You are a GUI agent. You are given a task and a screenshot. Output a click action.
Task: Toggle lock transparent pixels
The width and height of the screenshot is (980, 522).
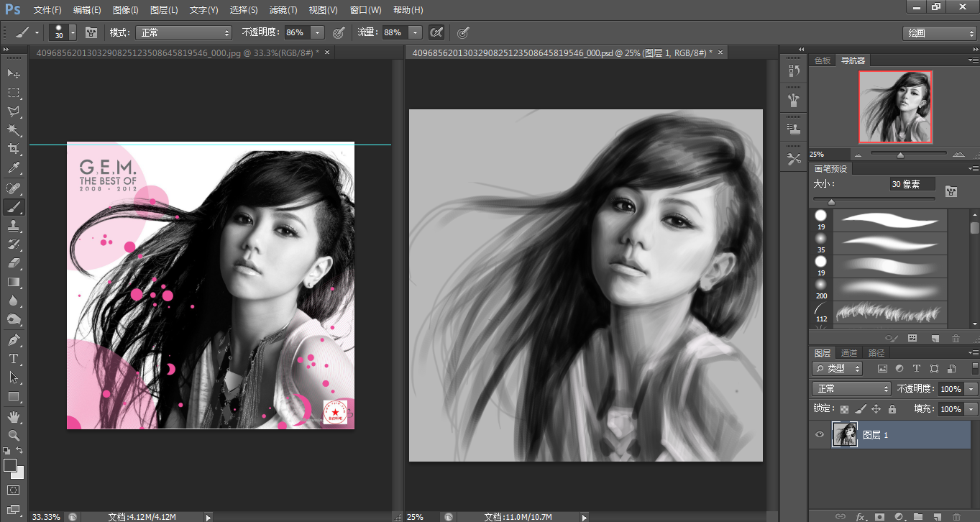(845, 409)
